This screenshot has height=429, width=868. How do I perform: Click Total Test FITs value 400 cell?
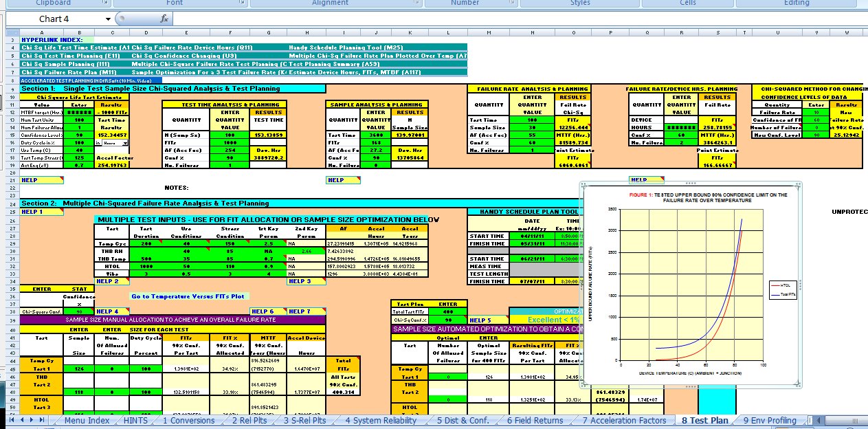(448, 311)
